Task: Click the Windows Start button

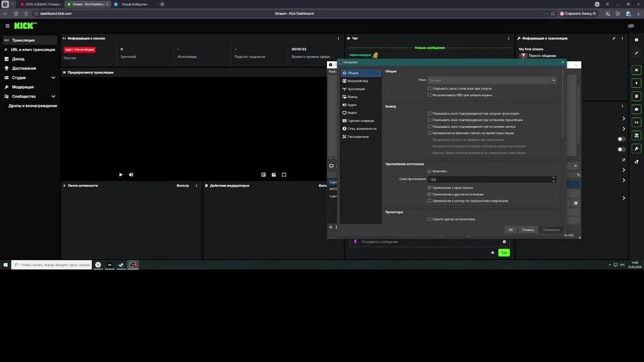Action: [6, 264]
